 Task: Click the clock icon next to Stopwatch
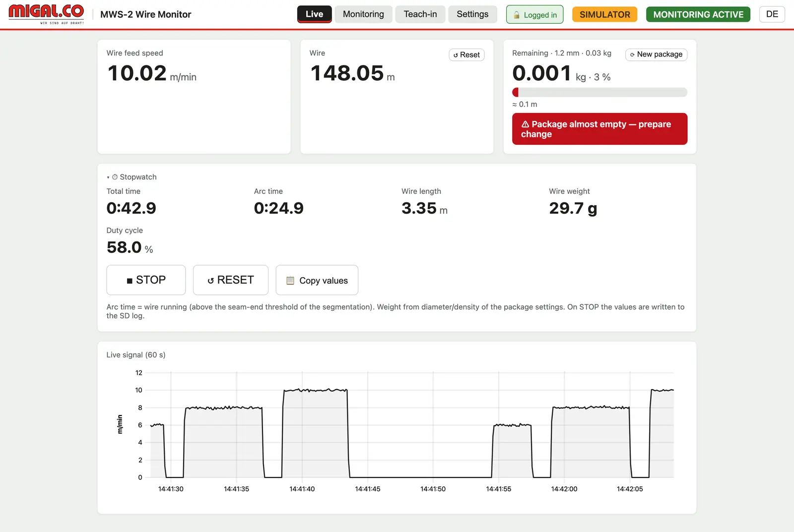coord(115,177)
